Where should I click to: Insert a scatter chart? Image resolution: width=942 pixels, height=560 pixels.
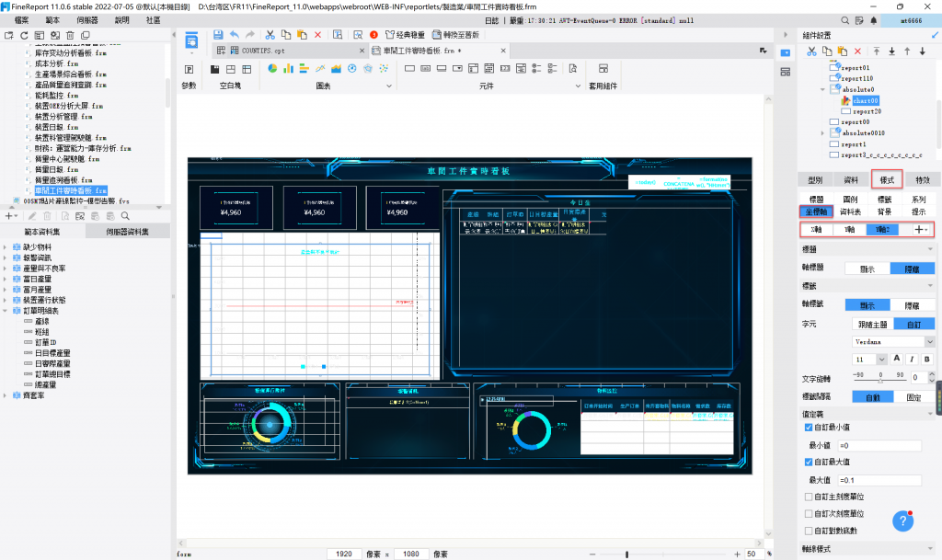click(384, 68)
